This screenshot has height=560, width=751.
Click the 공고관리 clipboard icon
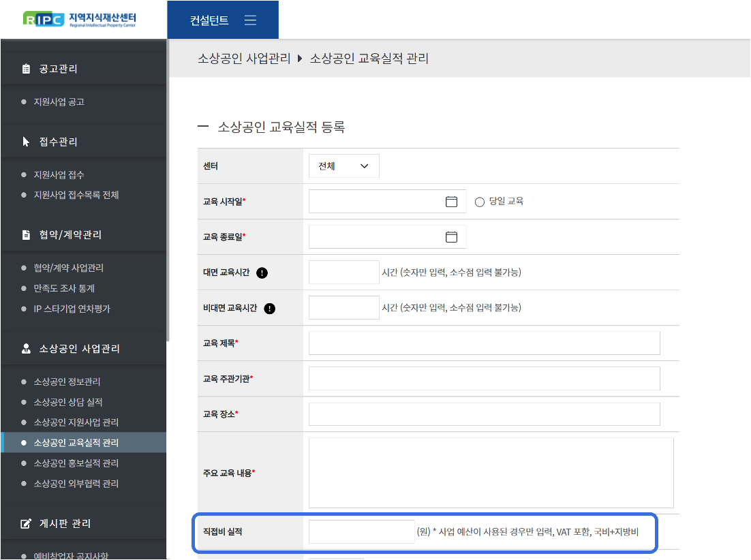point(27,69)
